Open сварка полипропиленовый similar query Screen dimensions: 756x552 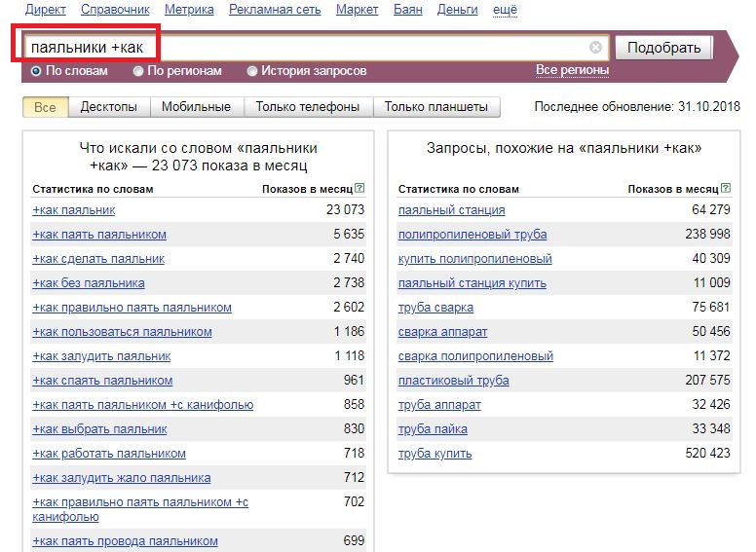pyautogui.click(x=475, y=356)
